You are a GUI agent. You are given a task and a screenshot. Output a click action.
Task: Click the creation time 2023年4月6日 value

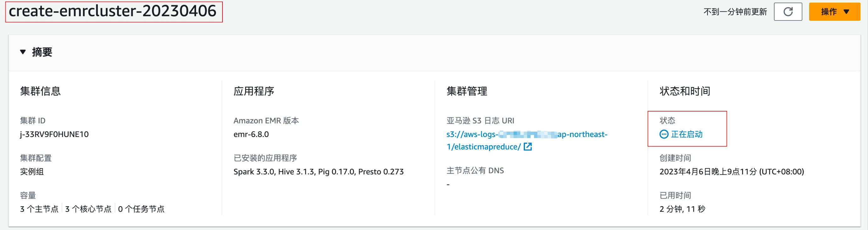(731, 172)
